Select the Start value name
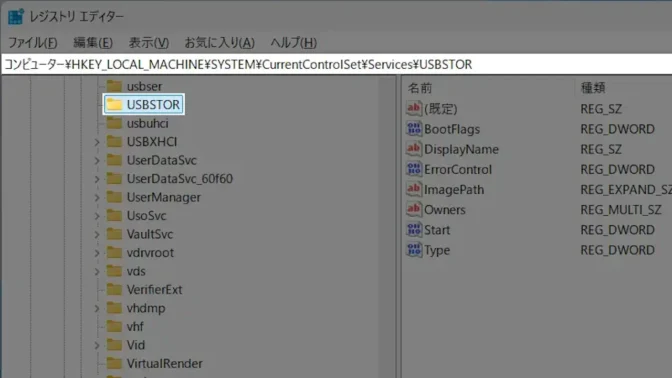Screen dimensions: 672x378 coord(437,230)
